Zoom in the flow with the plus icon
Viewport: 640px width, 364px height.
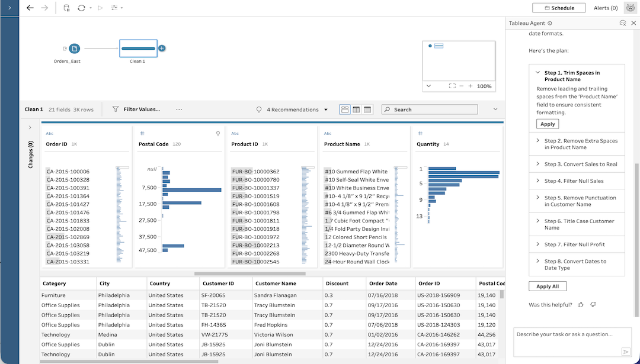point(470,86)
